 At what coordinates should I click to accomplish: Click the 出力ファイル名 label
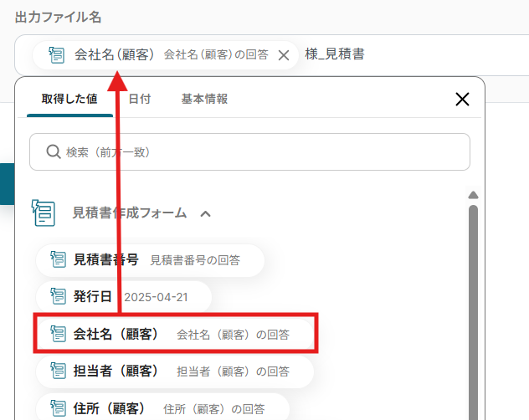tap(58, 17)
